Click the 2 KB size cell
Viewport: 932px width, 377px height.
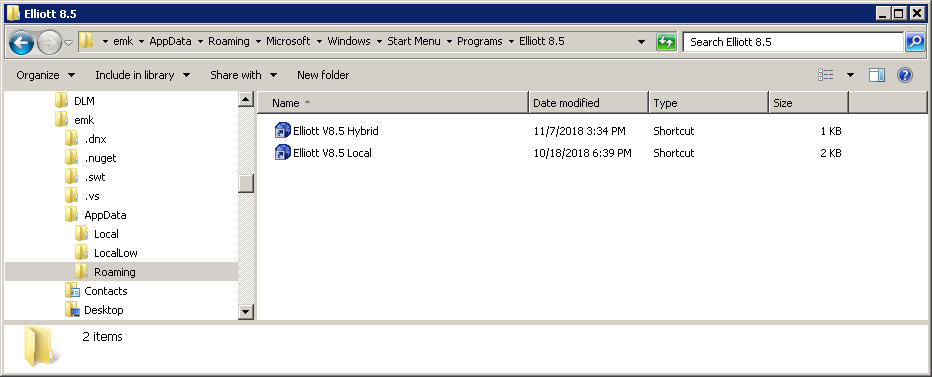[830, 153]
